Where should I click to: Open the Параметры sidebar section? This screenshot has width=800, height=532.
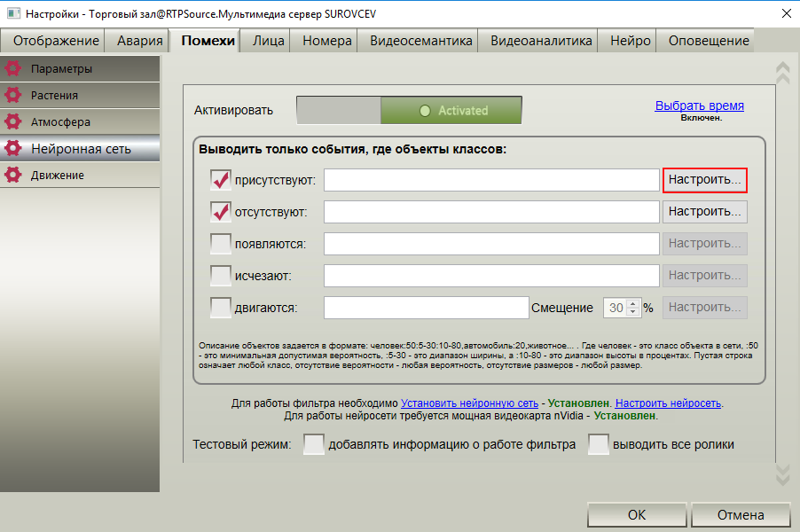[x=80, y=68]
